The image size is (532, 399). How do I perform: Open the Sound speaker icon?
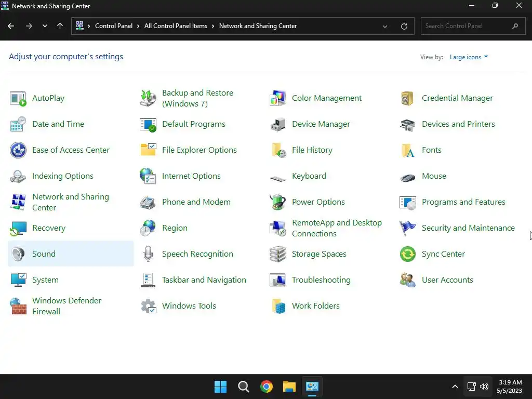pos(18,254)
